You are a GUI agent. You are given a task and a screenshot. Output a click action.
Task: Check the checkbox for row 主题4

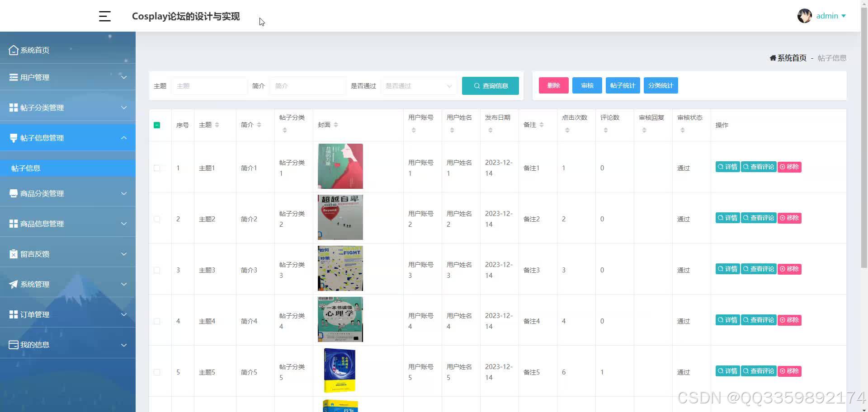157,321
